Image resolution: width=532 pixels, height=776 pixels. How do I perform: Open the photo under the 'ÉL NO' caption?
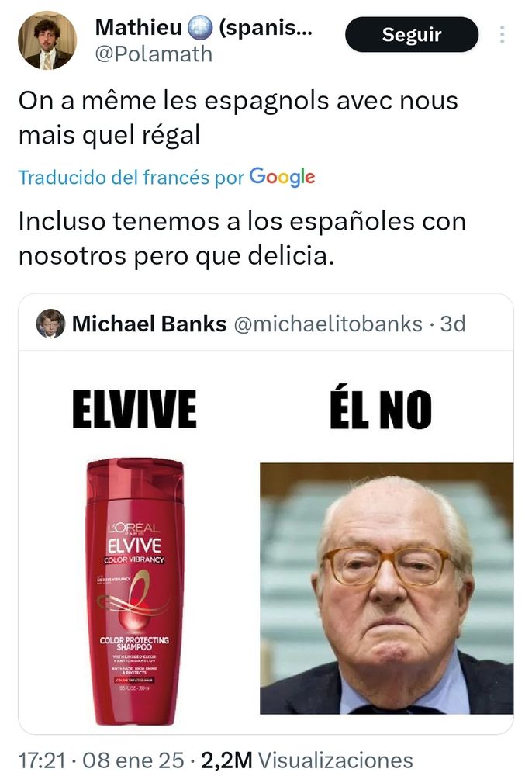click(387, 588)
